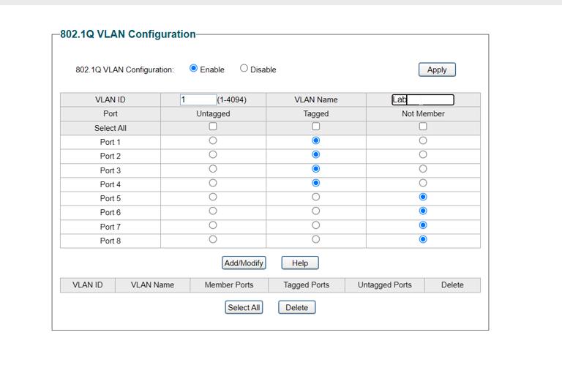Viewport: 562px width, 392px height.
Task: Set Port 1 to Not Member
Action: (423, 140)
